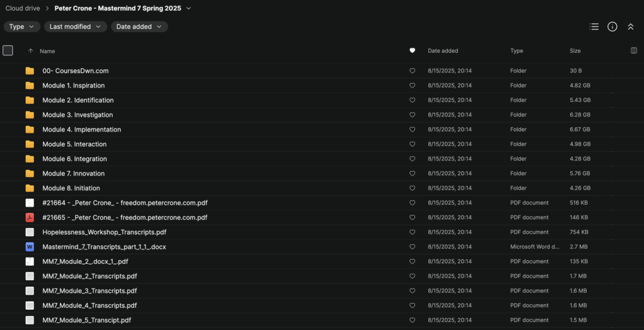Open the Date added filter dropdown
Image resolution: width=644 pixels, height=330 pixels.
[139, 26]
